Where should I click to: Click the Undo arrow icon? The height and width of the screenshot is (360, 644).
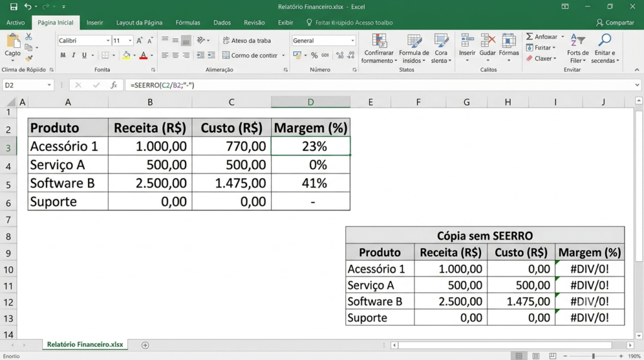28,6
